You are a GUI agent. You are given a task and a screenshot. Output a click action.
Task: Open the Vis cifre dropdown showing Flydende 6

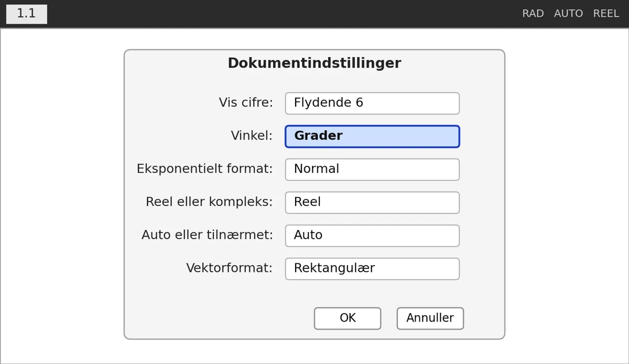click(372, 103)
